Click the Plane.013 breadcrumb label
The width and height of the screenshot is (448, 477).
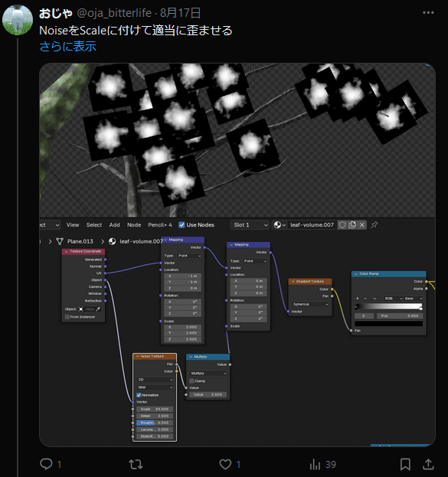coord(80,241)
